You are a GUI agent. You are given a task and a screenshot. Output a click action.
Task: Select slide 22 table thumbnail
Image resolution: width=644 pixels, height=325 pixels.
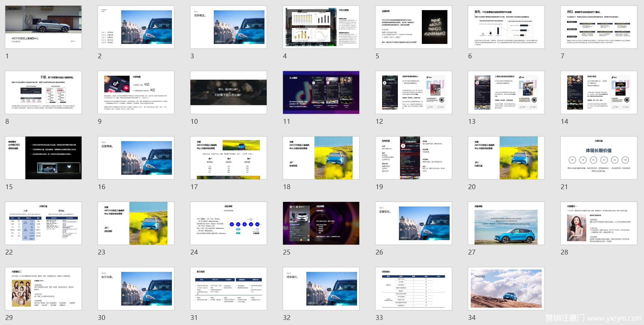point(43,223)
